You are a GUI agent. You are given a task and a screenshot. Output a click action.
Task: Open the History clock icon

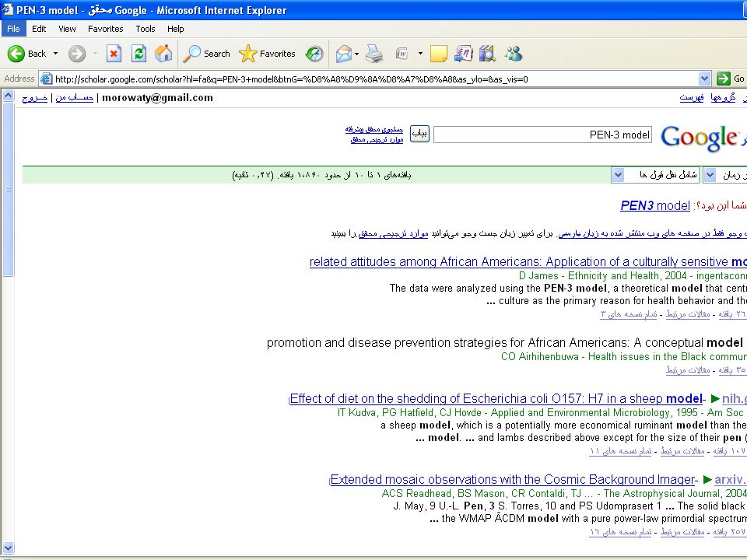click(314, 54)
